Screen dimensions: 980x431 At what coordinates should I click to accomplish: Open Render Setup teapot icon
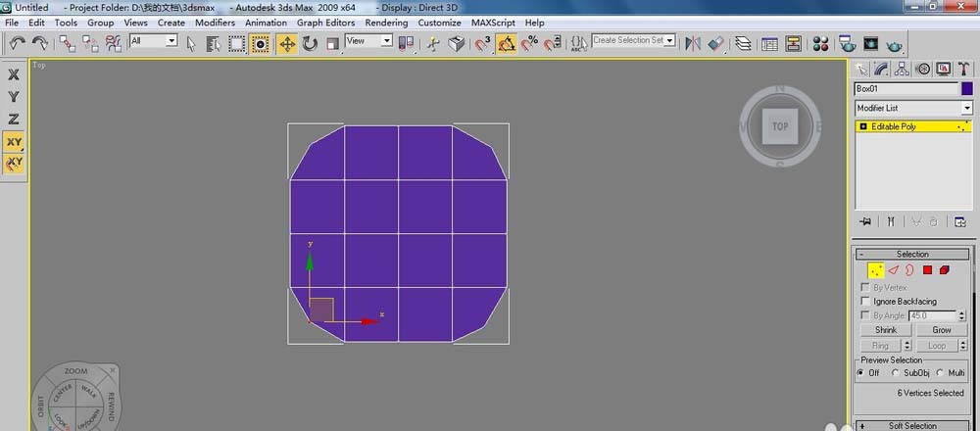click(848, 43)
